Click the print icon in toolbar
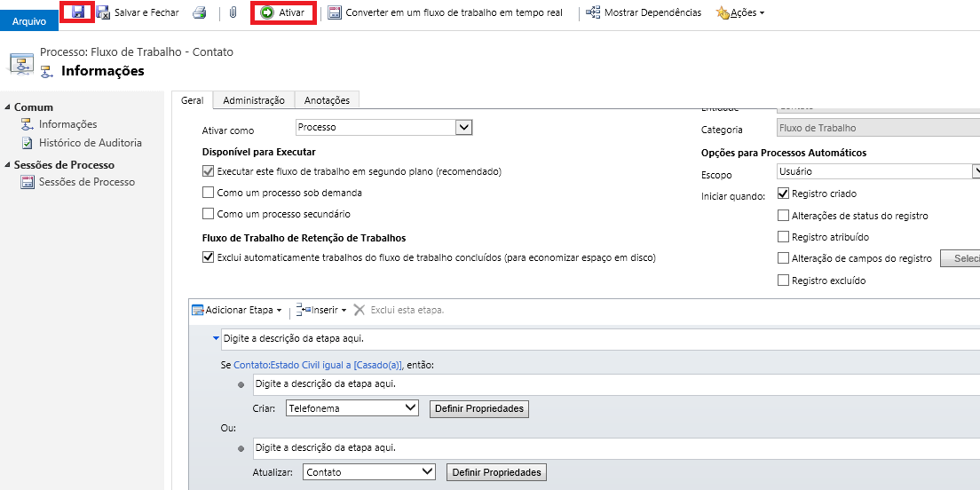 200,12
